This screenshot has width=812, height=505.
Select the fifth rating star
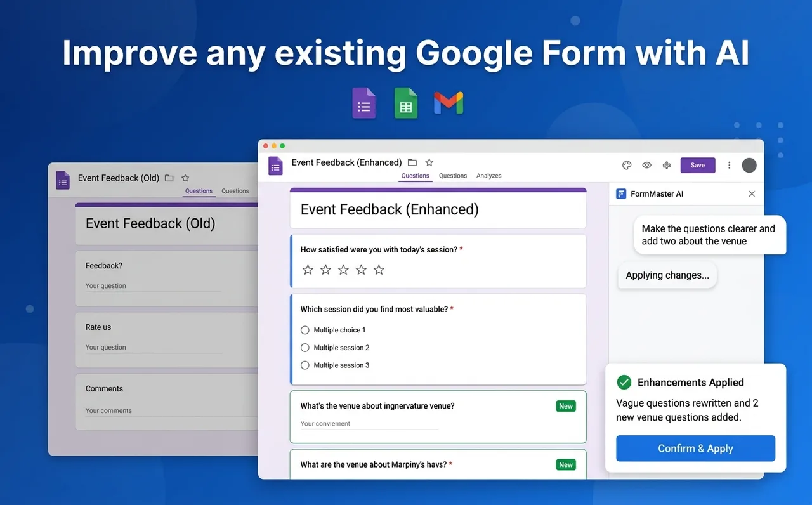point(379,270)
